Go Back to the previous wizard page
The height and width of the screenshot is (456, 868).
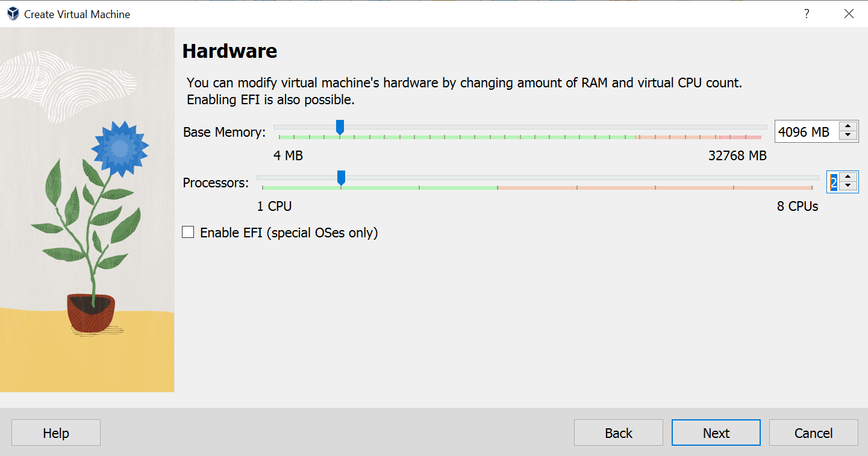point(619,433)
